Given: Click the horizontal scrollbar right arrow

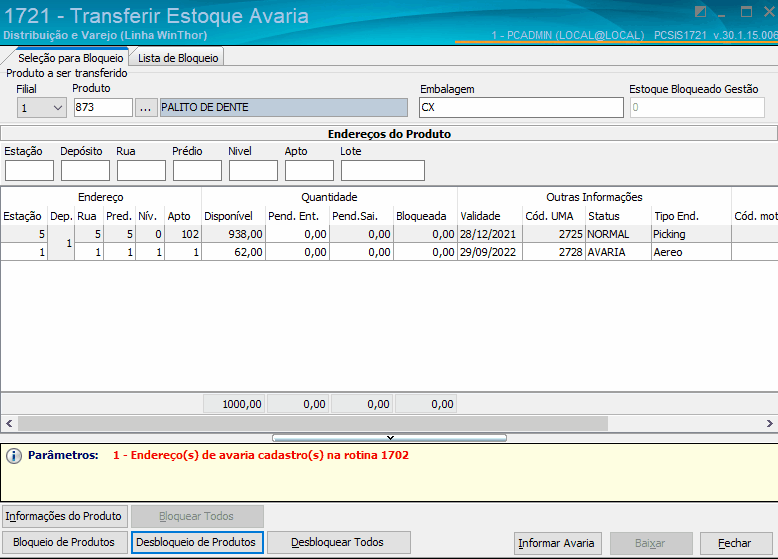Looking at the screenshot, I should (770, 424).
